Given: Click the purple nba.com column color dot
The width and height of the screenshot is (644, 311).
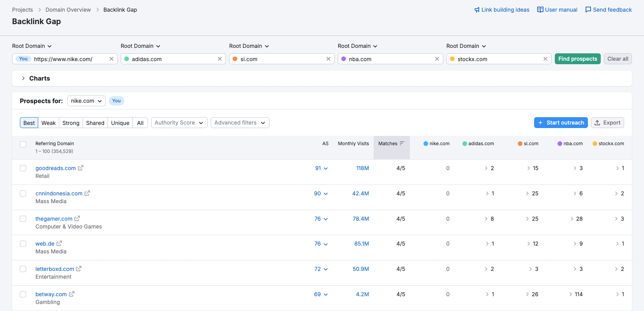Looking at the screenshot, I should (560, 144).
